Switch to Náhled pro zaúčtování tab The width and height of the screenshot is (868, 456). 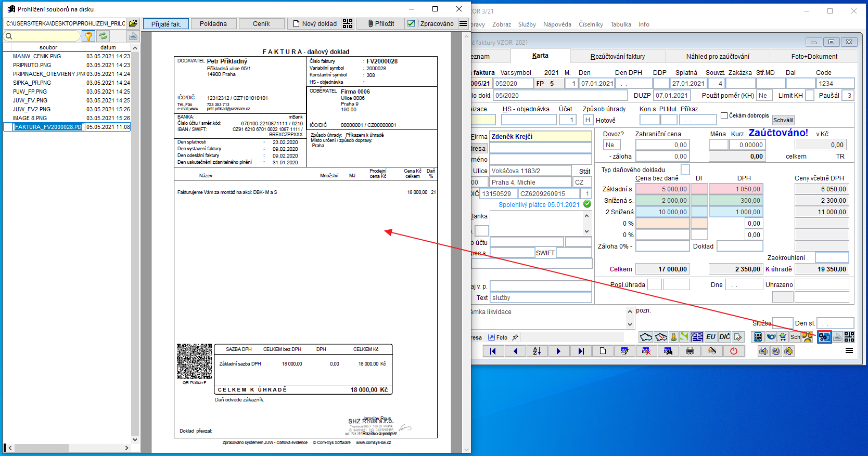click(x=718, y=56)
